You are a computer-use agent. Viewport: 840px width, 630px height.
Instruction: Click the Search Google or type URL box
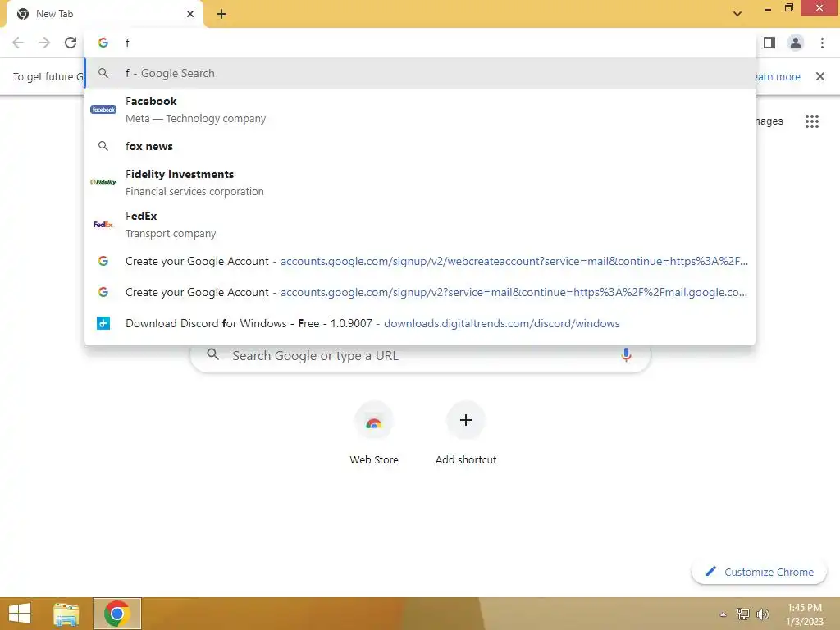point(420,356)
